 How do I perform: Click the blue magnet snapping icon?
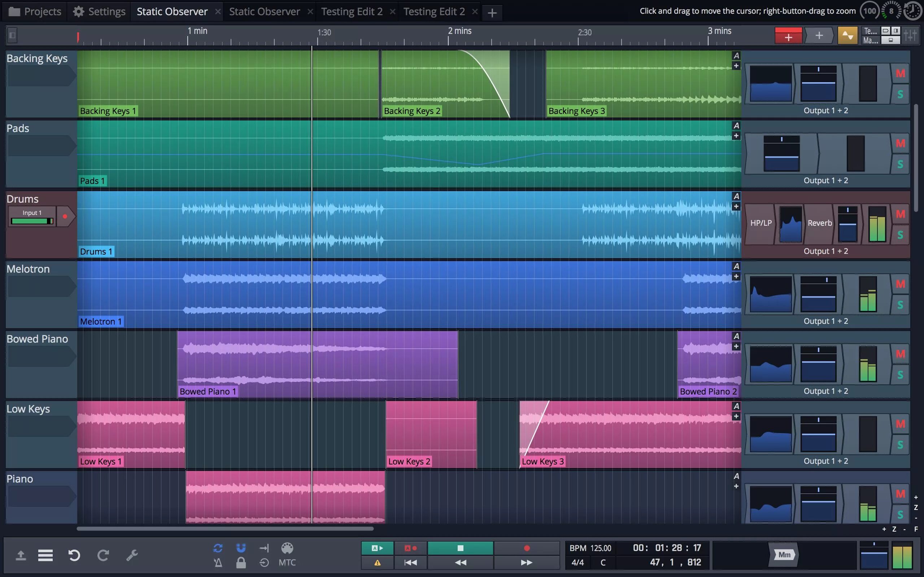pyautogui.click(x=241, y=548)
